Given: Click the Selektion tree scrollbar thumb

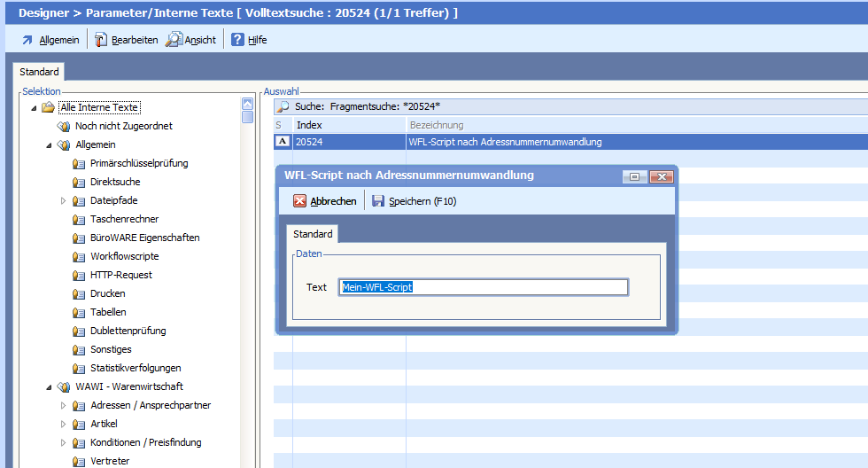Looking at the screenshot, I should click(247, 117).
